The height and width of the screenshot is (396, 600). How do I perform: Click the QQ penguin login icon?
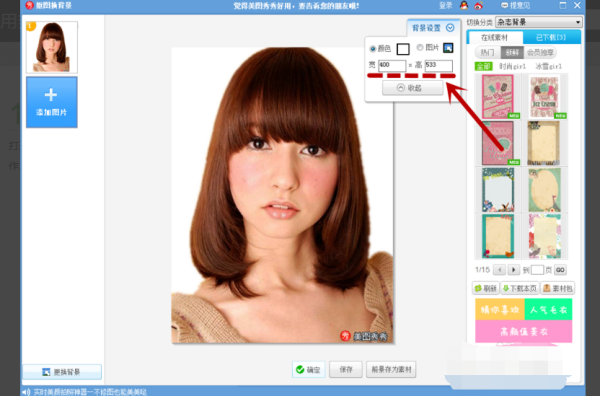464,5
